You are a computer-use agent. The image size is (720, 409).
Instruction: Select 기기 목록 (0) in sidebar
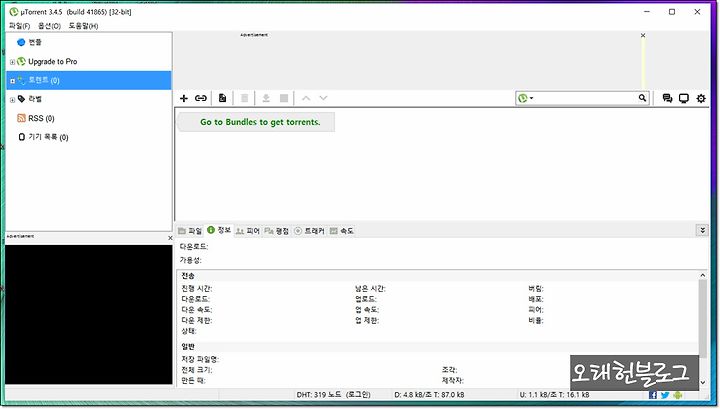pos(48,137)
